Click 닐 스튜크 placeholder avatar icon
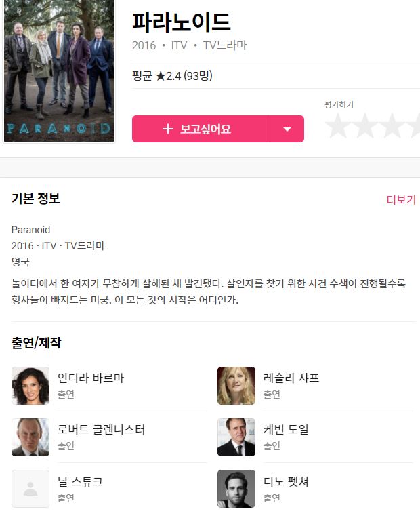Viewport: 420px width, 522px height. (x=30, y=489)
